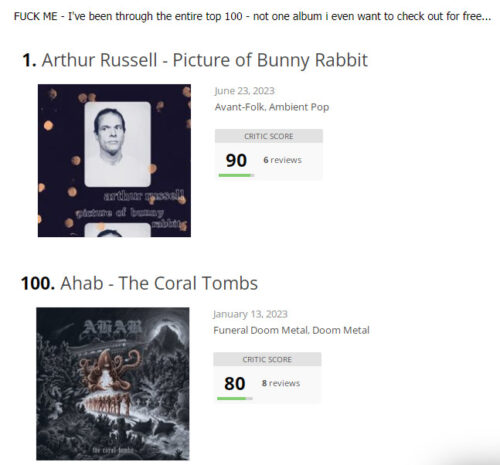Open the Arthur Russell album cover thumbnail
This screenshot has height=465, width=500.
coord(114,161)
